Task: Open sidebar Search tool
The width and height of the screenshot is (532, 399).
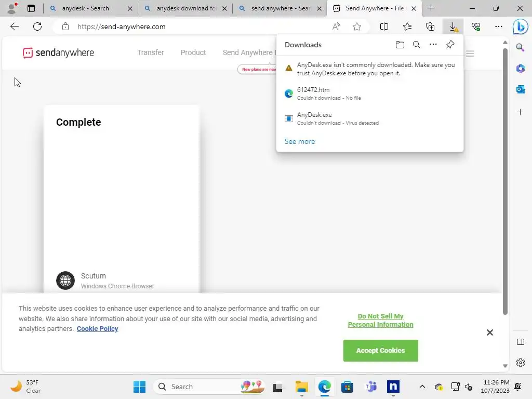Action: tap(520, 47)
